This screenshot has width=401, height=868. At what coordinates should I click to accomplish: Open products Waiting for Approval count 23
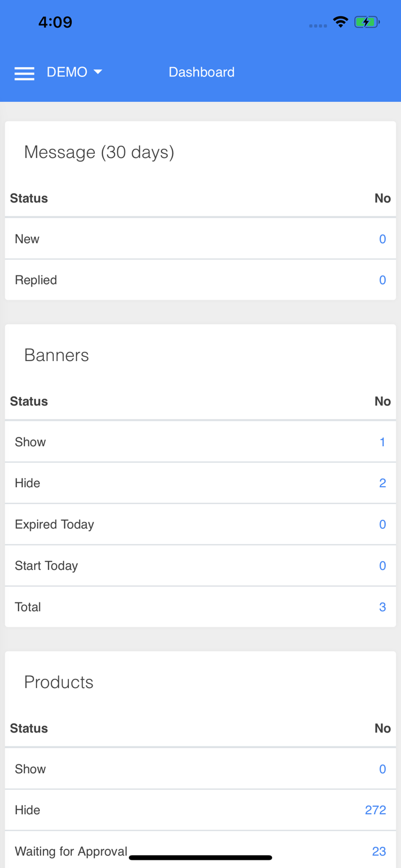pyautogui.click(x=380, y=851)
